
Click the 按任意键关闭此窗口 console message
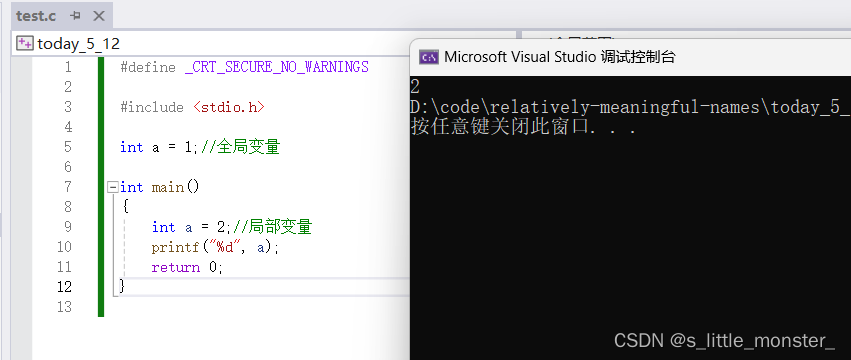pyautogui.click(x=523, y=128)
